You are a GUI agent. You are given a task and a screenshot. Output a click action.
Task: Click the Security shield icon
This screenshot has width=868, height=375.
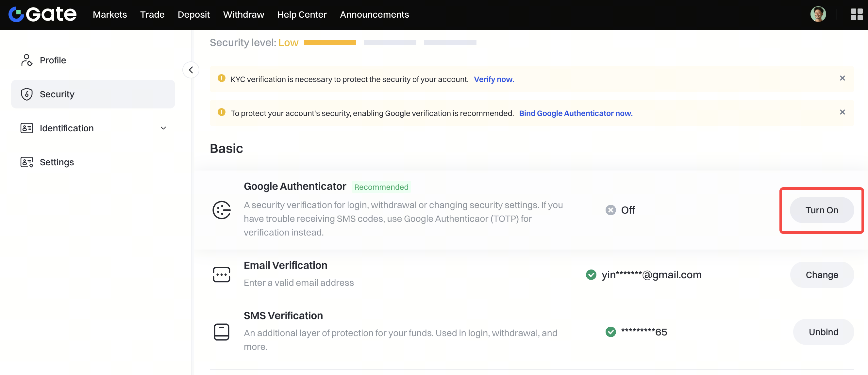[x=26, y=94]
